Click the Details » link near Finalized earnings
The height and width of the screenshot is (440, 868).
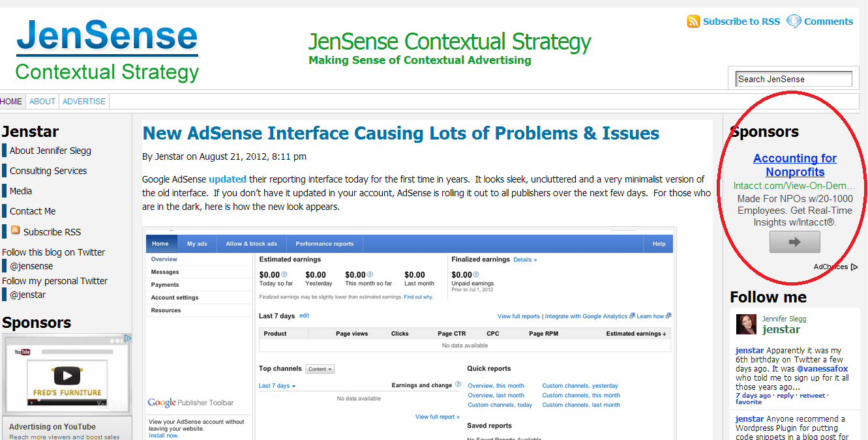(525, 259)
